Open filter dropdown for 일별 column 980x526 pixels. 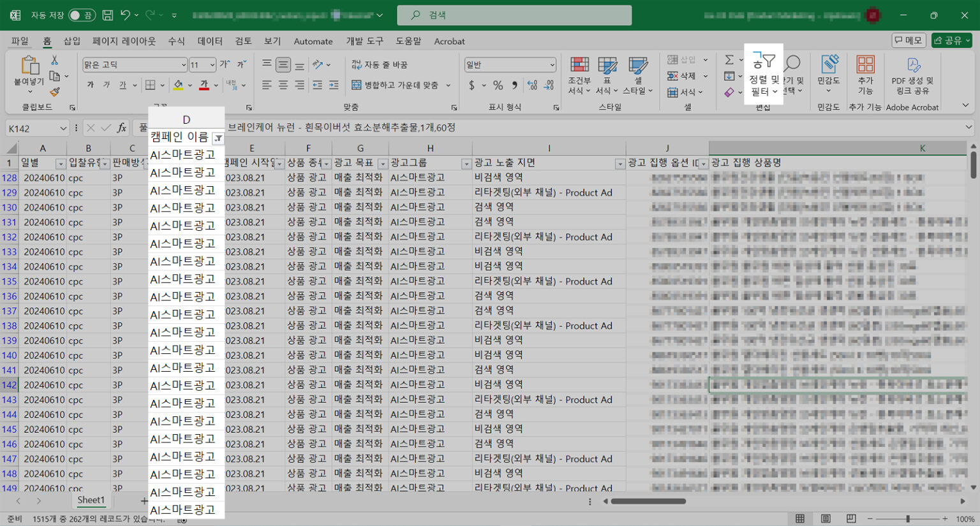61,164
